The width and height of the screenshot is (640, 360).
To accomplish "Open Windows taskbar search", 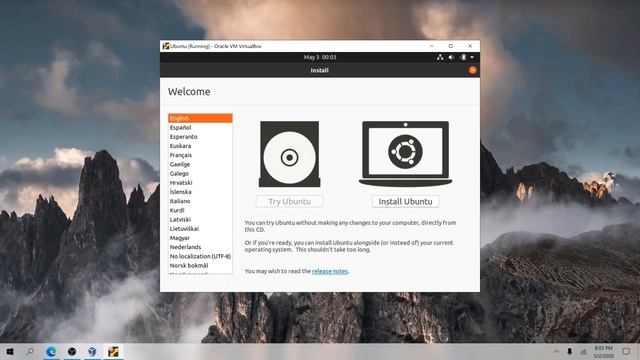I will 30,351.
